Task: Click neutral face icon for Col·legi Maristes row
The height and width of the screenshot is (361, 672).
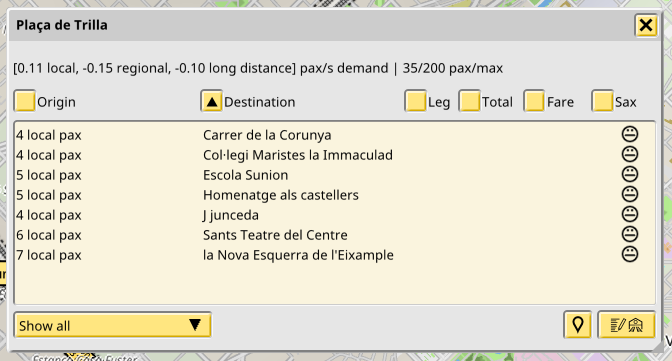Action: pyautogui.click(x=630, y=154)
